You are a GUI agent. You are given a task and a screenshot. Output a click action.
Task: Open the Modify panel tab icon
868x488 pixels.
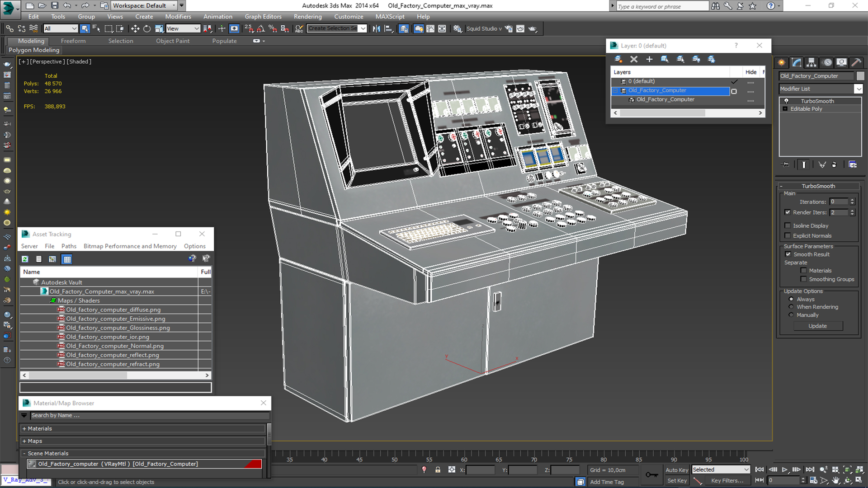[x=797, y=62]
